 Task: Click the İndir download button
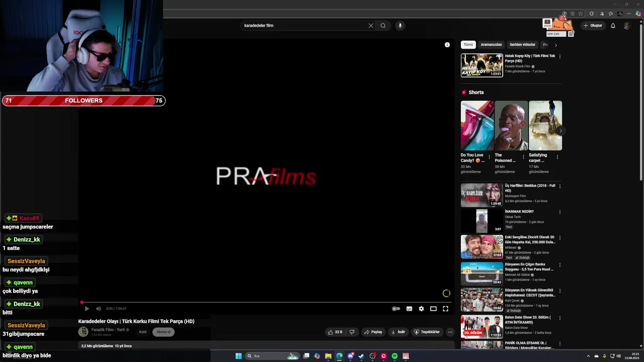[x=398, y=332]
